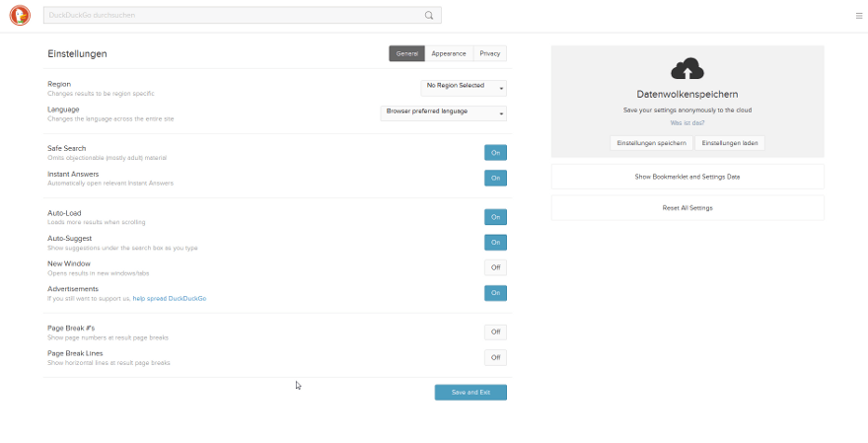The image size is (868, 443).
Task: Click the 'New Window' label
Action: click(69, 263)
